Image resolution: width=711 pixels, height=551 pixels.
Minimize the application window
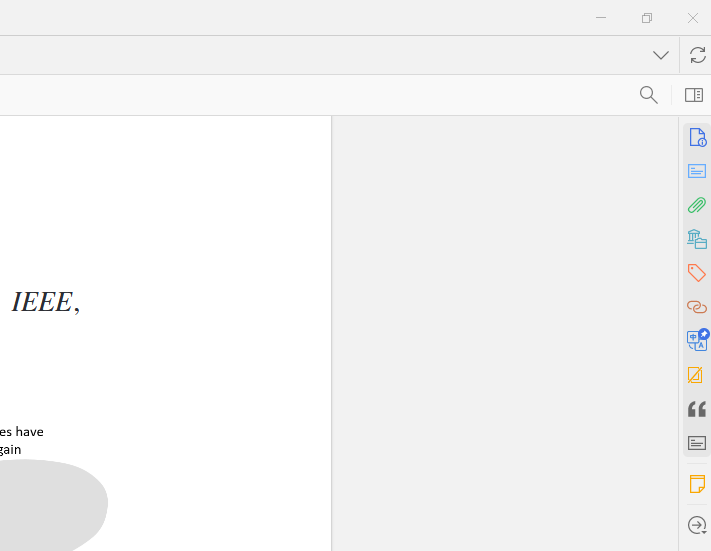(601, 18)
